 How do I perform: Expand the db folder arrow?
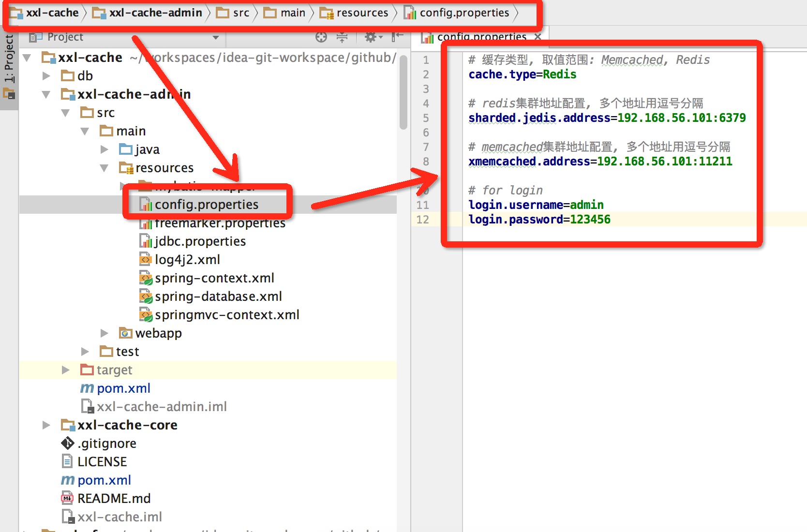(46, 76)
